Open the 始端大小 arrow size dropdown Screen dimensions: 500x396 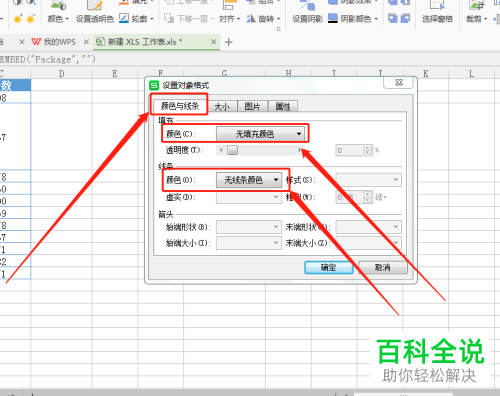coord(249,243)
